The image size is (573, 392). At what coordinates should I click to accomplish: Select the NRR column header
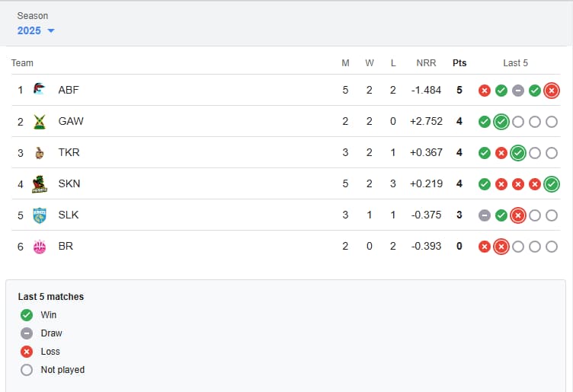[x=426, y=62]
